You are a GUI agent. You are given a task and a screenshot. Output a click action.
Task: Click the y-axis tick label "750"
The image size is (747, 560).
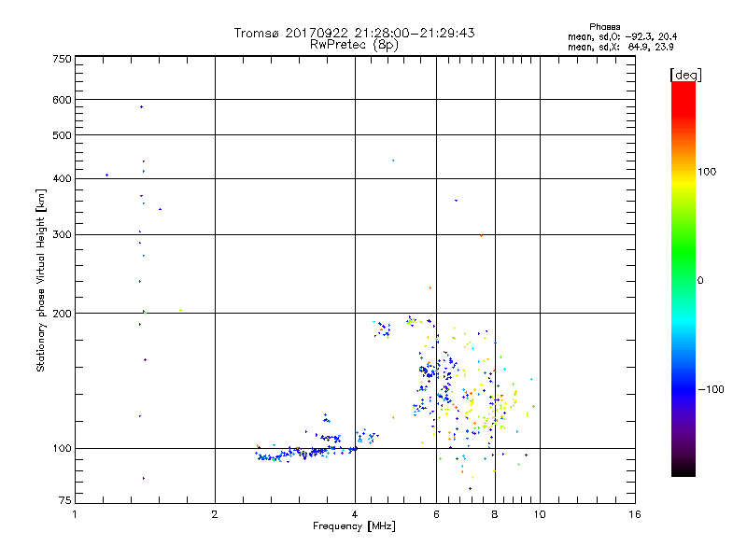[x=62, y=59]
